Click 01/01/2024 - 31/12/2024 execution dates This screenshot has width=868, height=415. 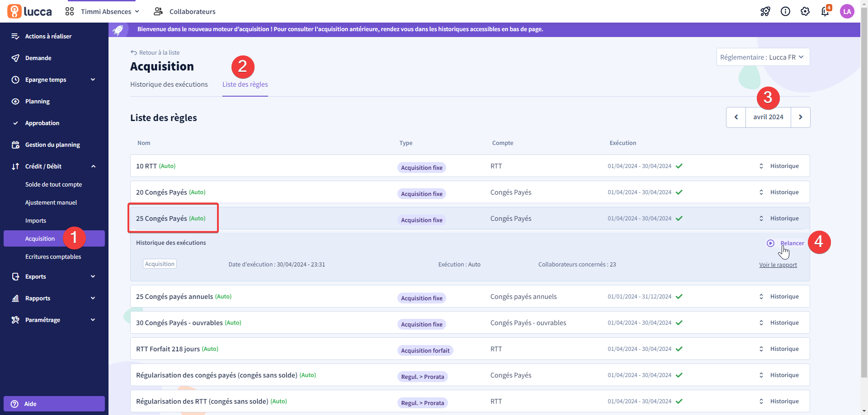point(639,296)
